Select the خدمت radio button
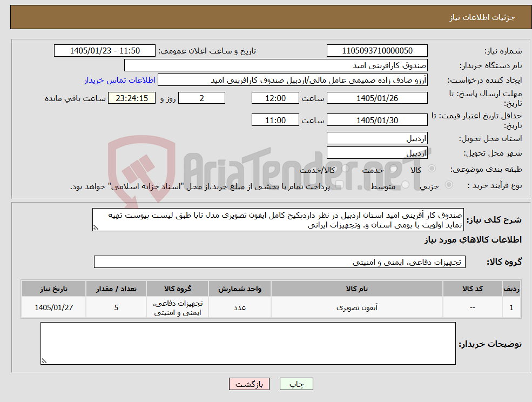532x402 pixels. click(393, 169)
